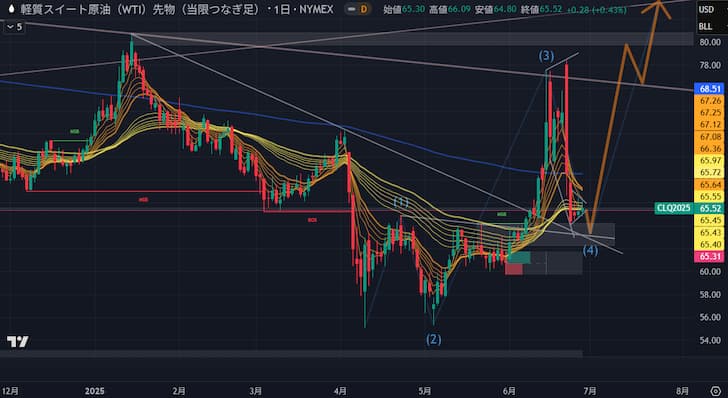This screenshot has width=728, height=398.
Task: Click the 65.45 price label
Action: point(710,220)
